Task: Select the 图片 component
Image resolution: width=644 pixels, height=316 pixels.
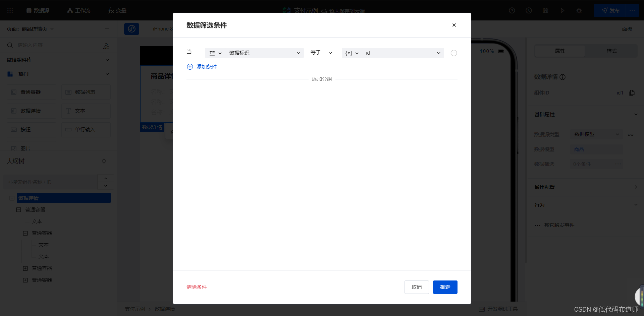Action: point(32,146)
